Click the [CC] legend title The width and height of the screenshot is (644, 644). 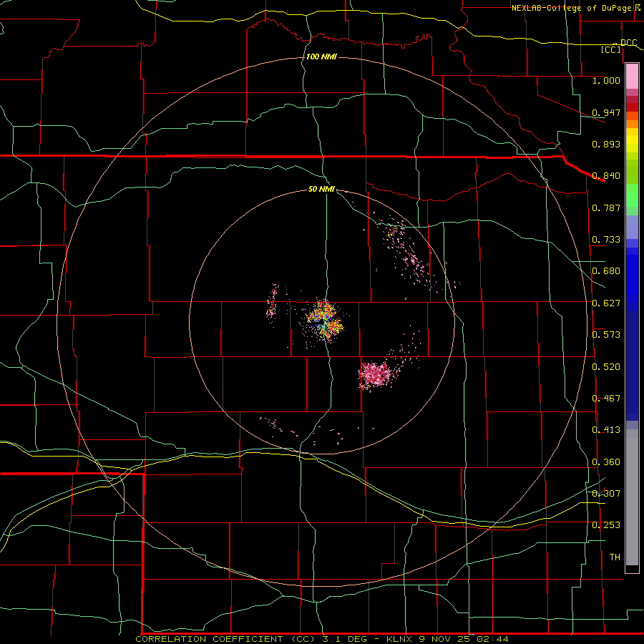tap(611, 49)
